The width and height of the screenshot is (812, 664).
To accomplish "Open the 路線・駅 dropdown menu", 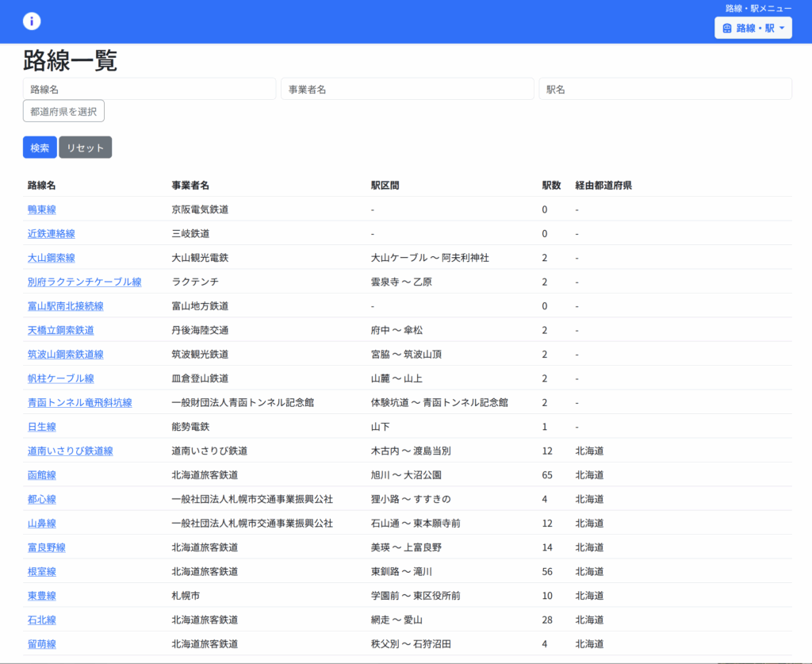I will 753,28.
